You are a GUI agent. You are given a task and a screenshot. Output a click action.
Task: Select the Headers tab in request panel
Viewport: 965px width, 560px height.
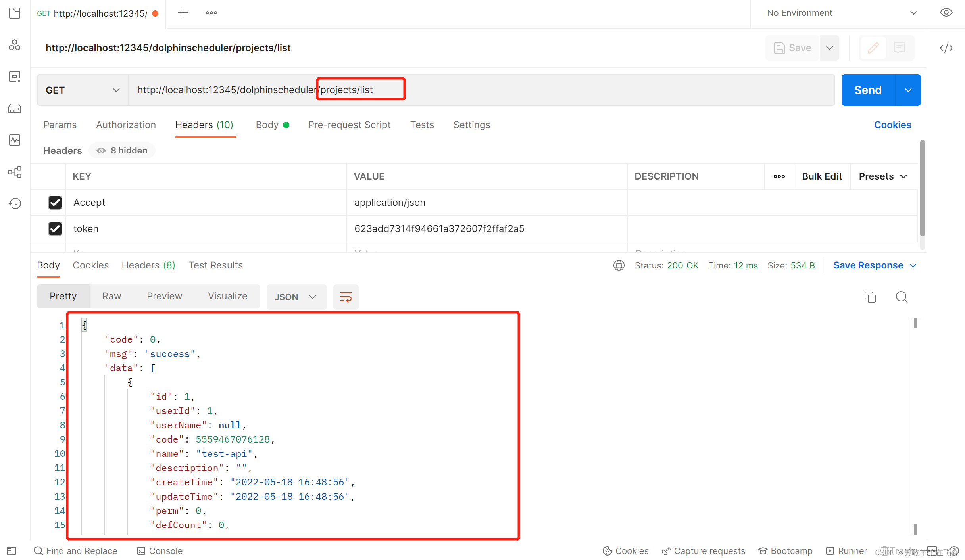(x=205, y=125)
